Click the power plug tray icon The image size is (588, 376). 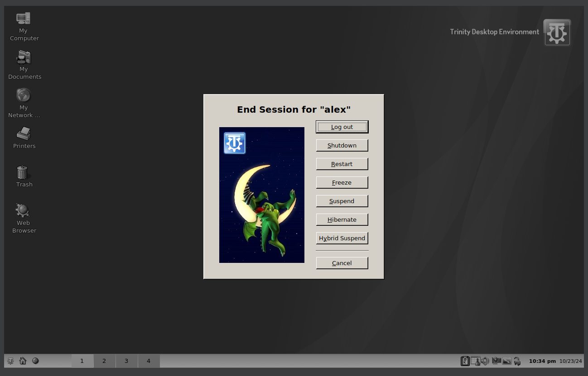point(517,361)
